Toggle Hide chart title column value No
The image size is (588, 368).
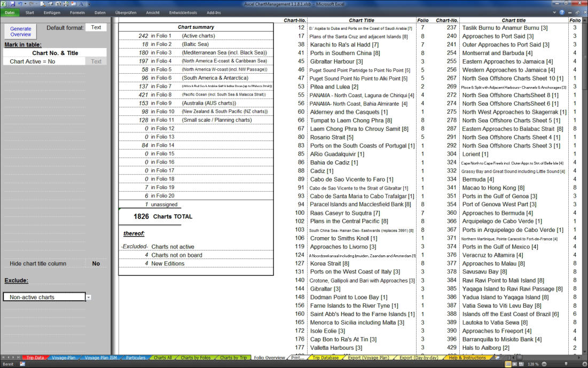point(96,263)
